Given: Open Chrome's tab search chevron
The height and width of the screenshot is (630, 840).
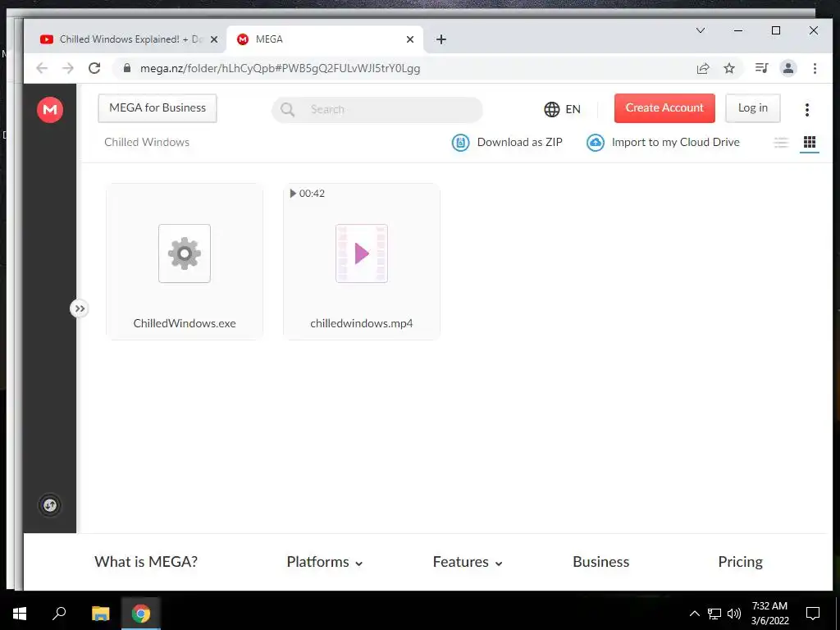Looking at the screenshot, I should click(x=701, y=30).
